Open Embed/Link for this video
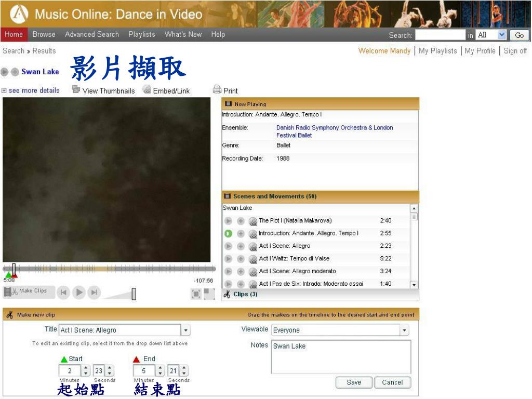This screenshot has width=532, height=399. pos(166,90)
